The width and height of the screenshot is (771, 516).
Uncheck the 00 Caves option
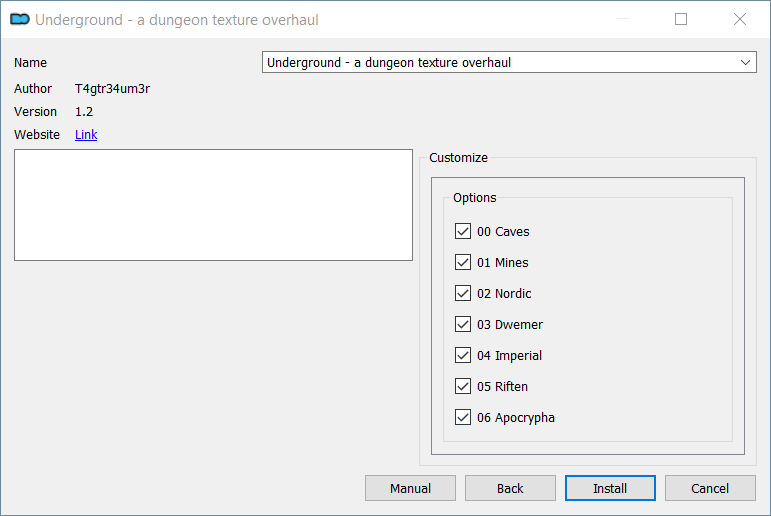pyautogui.click(x=463, y=231)
